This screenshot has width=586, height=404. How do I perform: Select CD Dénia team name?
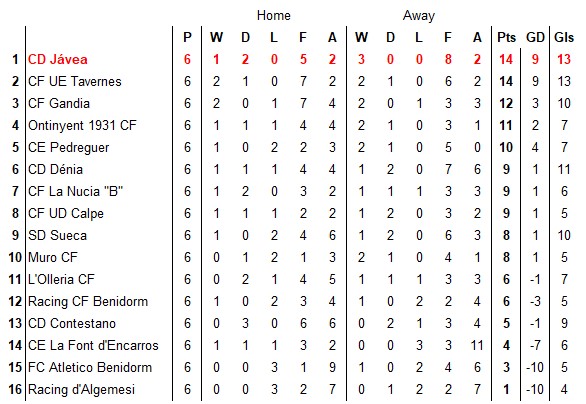(55, 170)
